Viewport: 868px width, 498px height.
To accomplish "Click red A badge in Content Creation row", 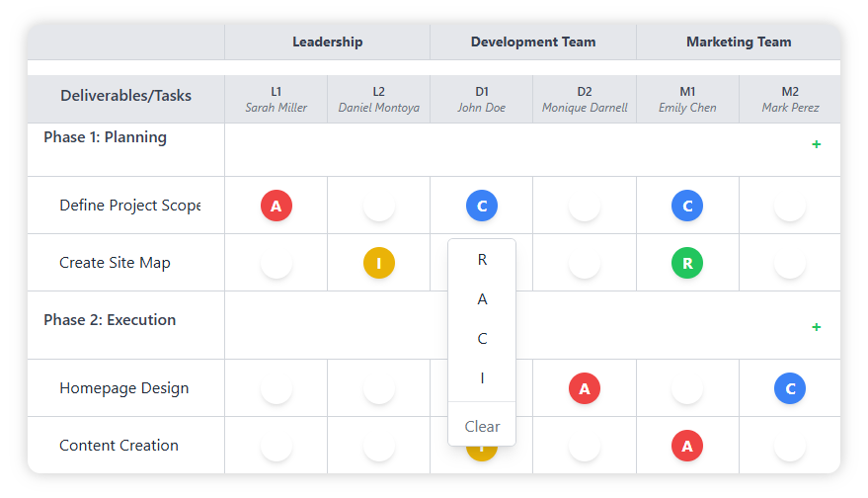I will pos(687,447).
